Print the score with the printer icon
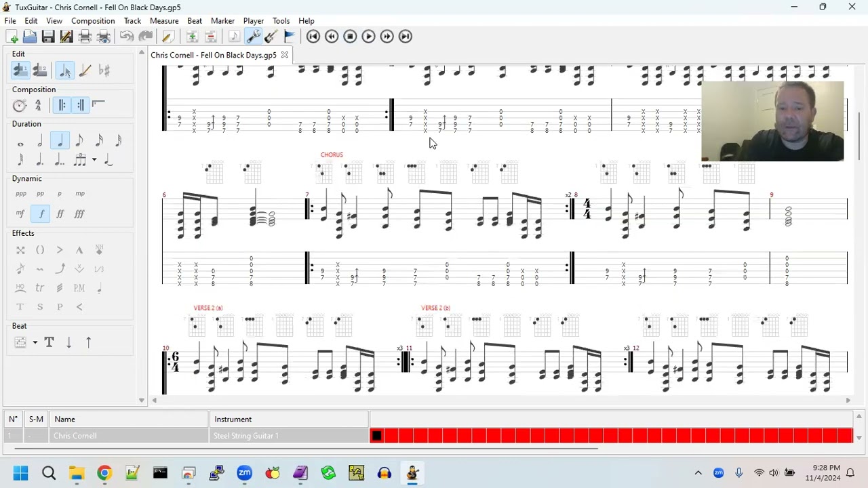The image size is (868, 488). pos(85,37)
